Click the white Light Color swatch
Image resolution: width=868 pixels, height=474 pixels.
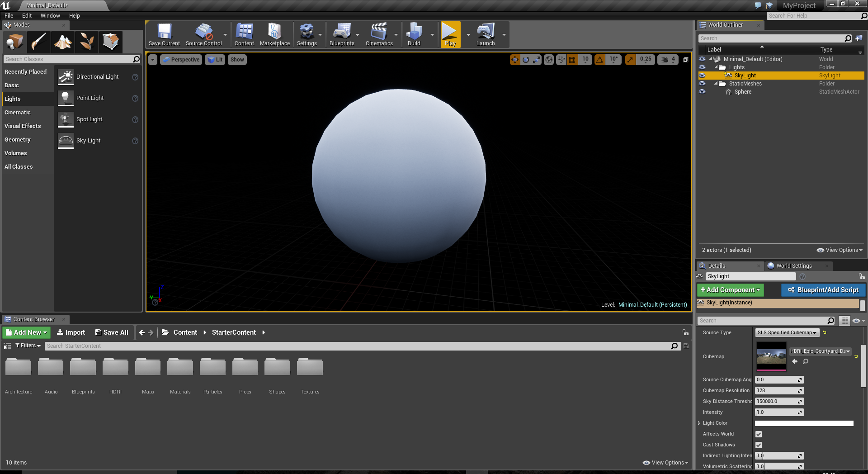coord(804,423)
